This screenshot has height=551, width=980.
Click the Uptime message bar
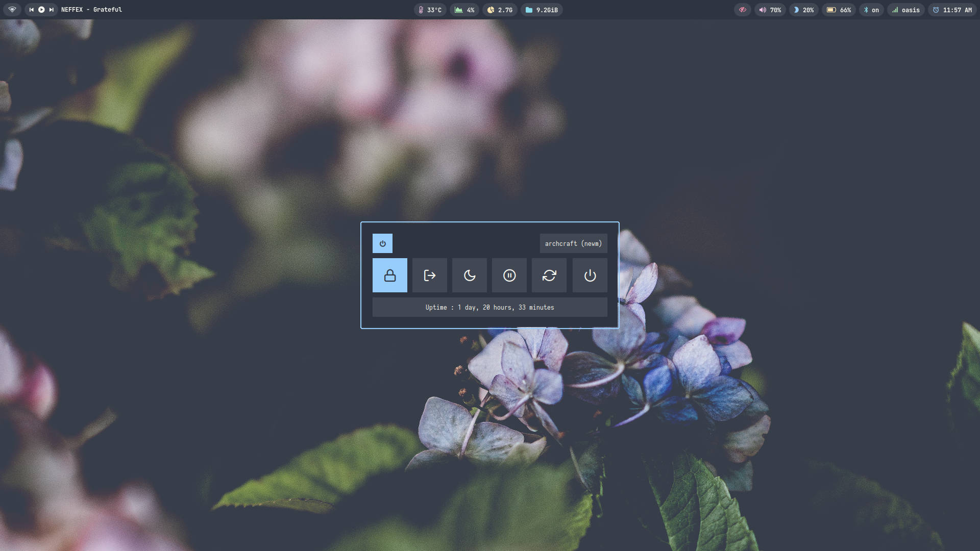click(x=489, y=307)
